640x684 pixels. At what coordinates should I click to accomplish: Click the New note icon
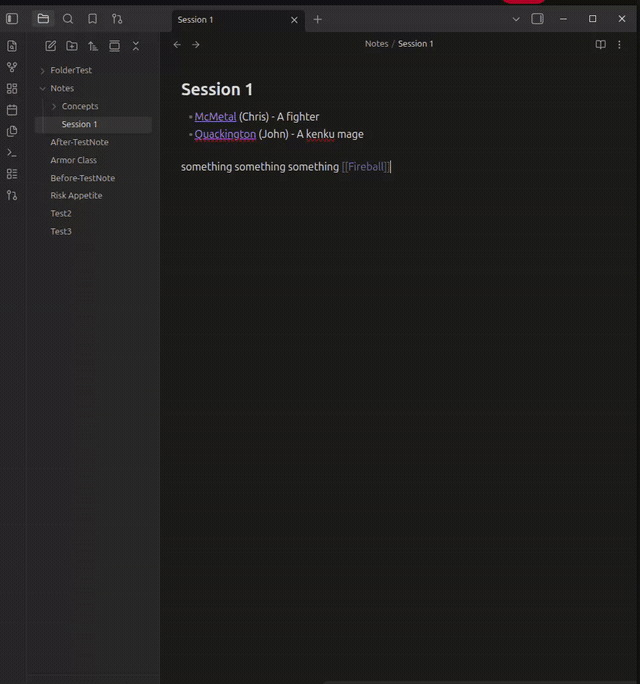click(x=51, y=46)
